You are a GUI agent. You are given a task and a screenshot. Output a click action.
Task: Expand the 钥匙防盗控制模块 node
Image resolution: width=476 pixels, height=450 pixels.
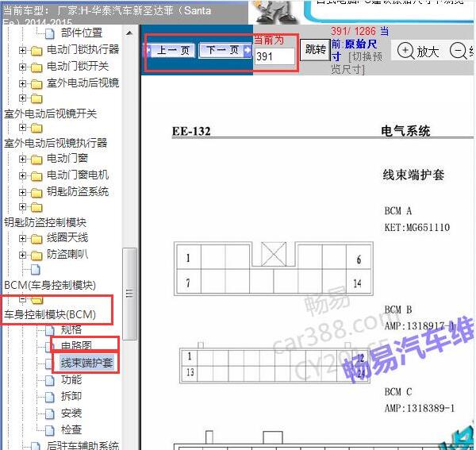pyautogui.click(x=22, y=207)
